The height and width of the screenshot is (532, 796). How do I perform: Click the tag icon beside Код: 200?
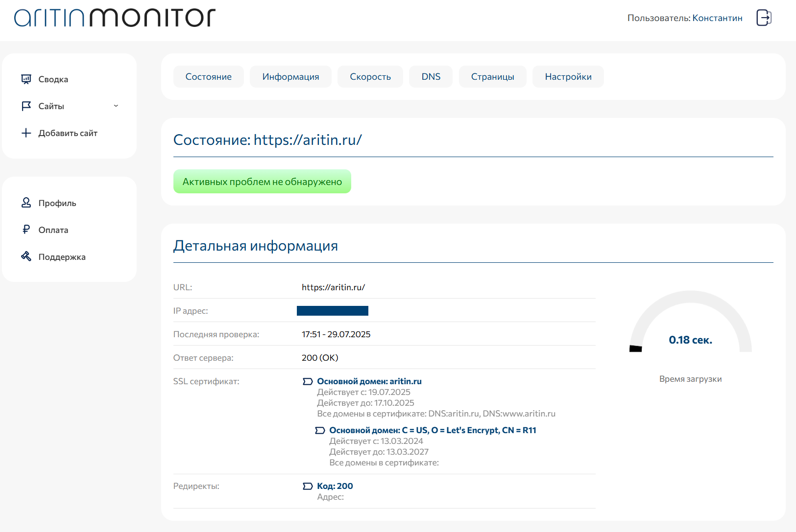pyautogui.click(x=308, y=486)
